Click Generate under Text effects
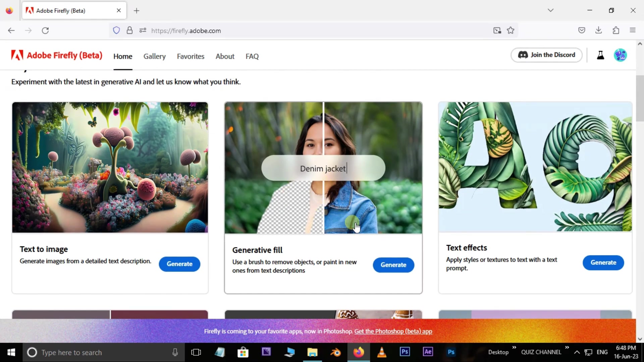The image size is (644, 362). coord(603,263)
